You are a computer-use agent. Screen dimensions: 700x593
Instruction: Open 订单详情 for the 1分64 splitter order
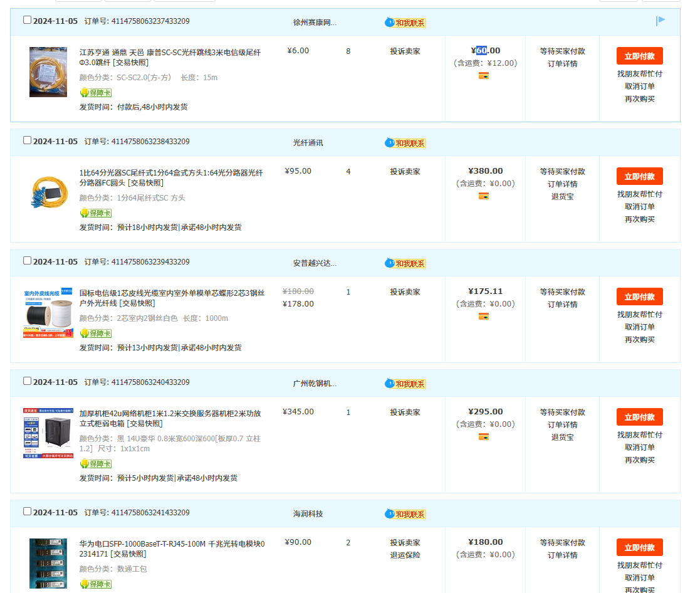click(562, 184)
